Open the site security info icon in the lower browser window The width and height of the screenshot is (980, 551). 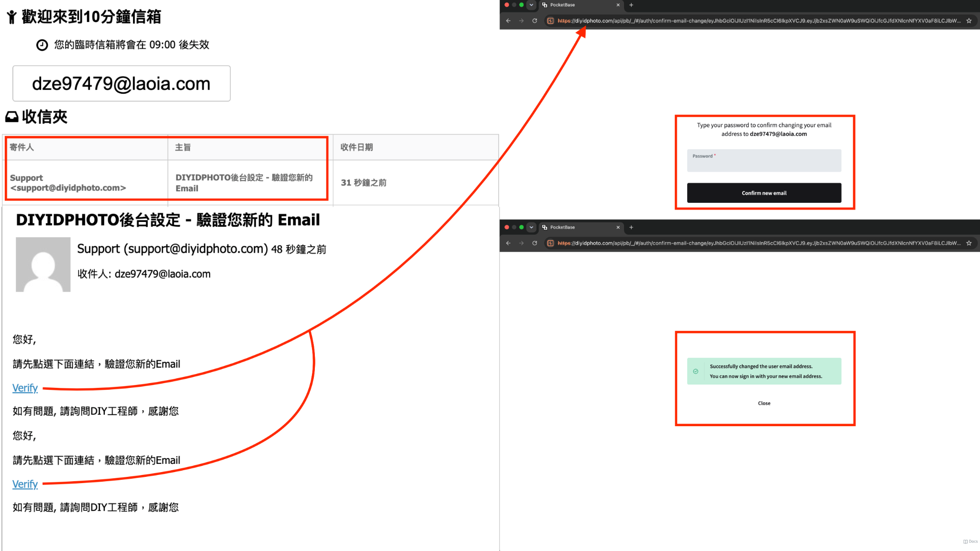550,243
